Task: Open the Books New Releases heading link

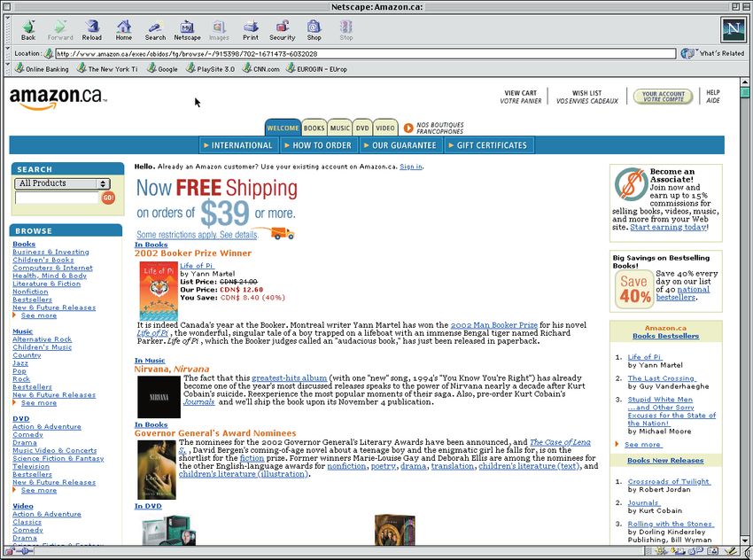Action: point(665,460)
